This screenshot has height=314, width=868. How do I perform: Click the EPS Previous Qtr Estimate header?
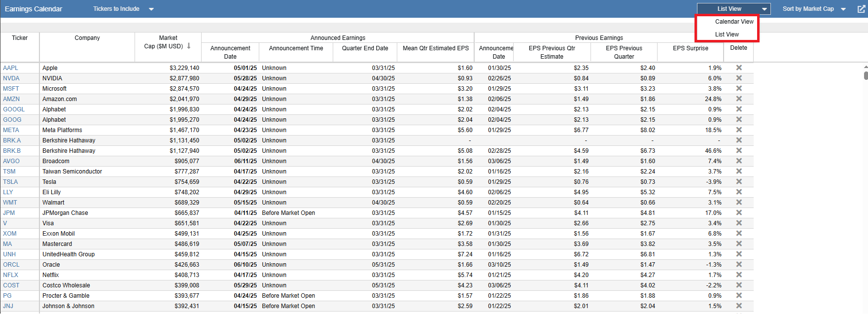pyautogui.click(x=552, y=52)
